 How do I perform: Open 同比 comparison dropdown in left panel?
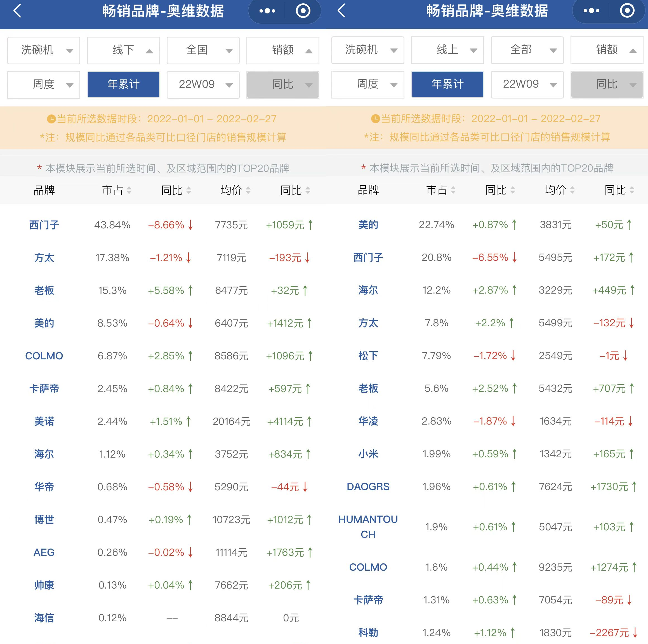pyautogui.click(x=283, y=85)
